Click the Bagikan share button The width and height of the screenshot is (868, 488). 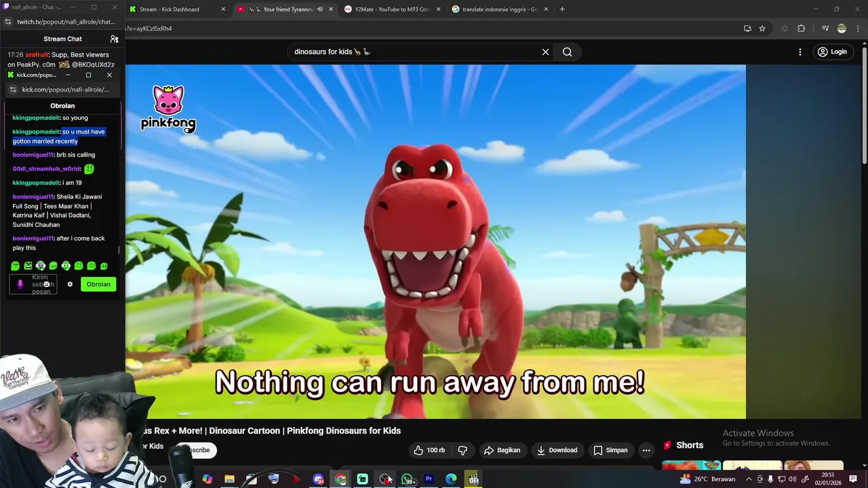click(x=502, y=450)
